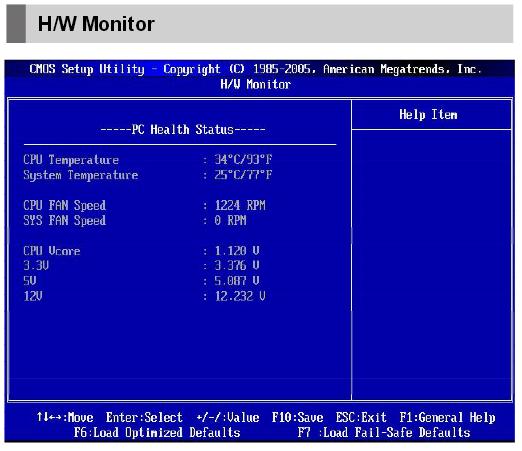Select the 12V voltage label

[x=33, y=296]
